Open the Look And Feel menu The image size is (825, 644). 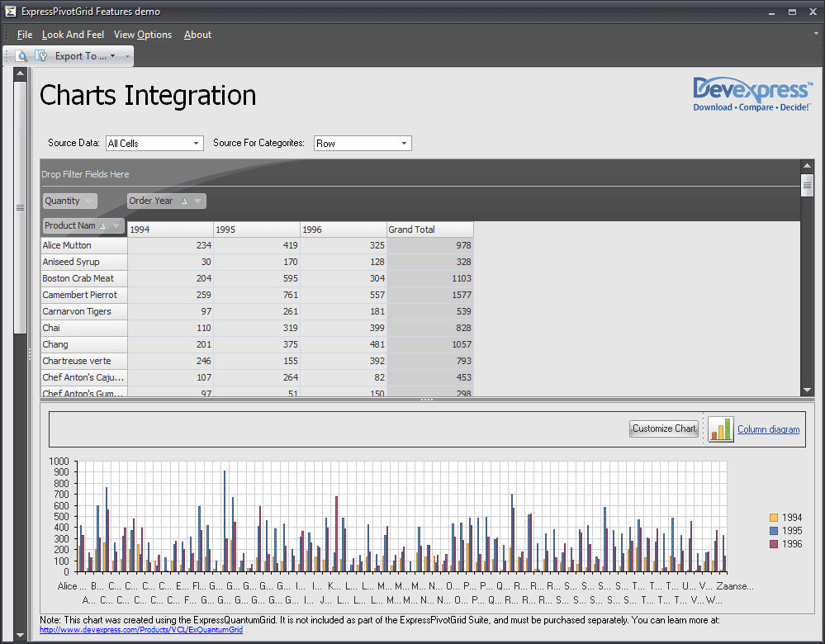tap(73, 35)
